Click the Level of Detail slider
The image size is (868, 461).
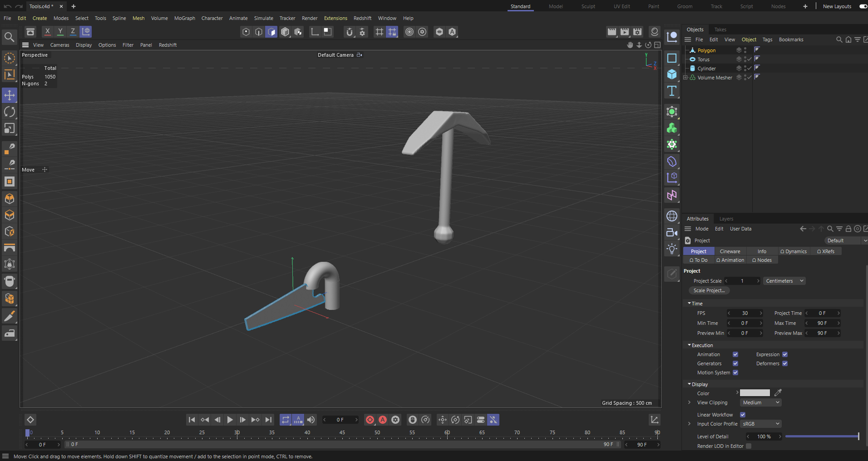click(822, 436)
